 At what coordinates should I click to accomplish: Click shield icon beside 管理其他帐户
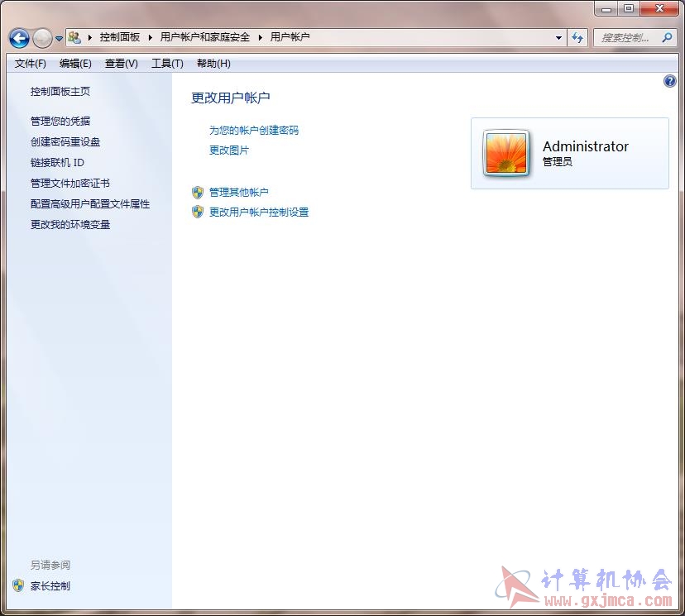click(x=198, y=192)
